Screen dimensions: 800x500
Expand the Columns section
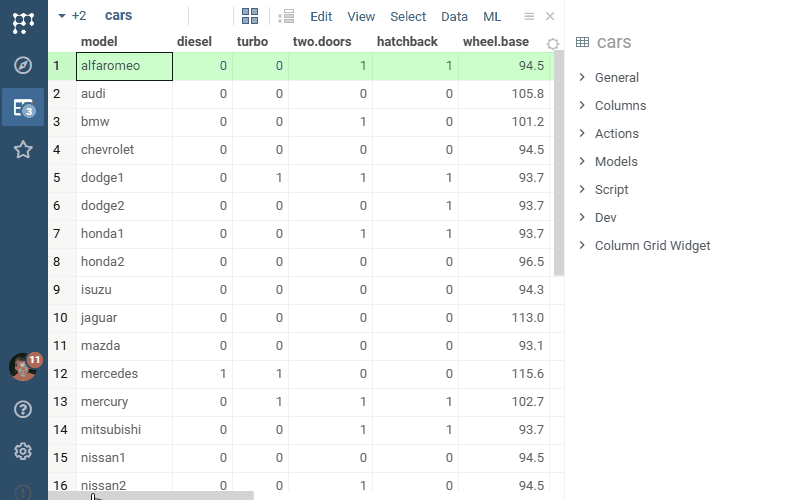click(x=620, y=105)
